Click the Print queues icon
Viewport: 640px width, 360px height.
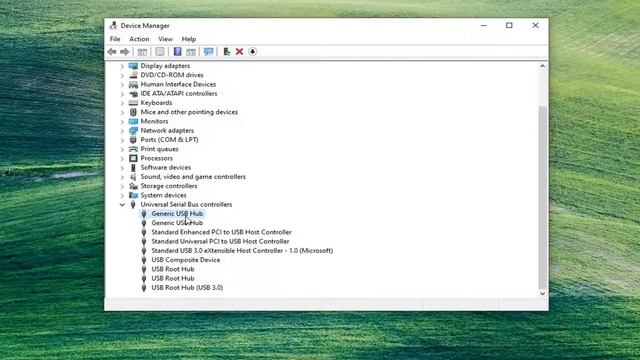coord(133,149)
